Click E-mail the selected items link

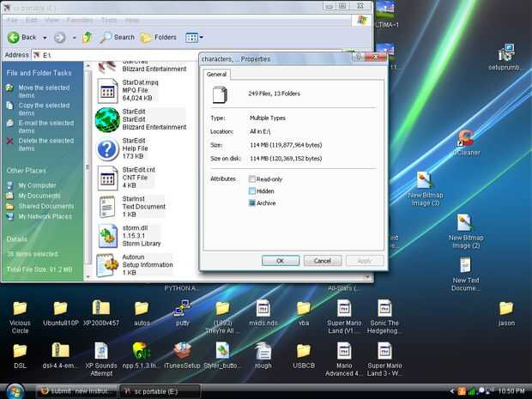pyautogui.click(x=45, y=126)
